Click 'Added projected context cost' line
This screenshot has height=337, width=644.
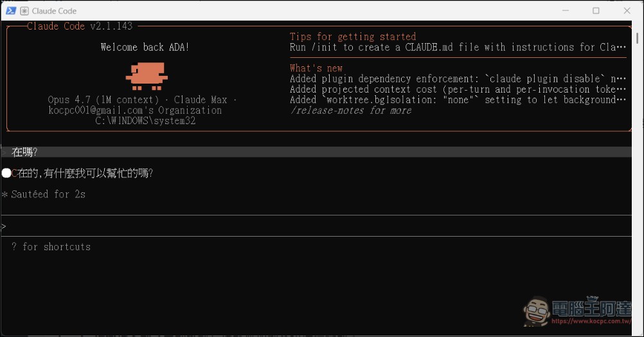tap(458, 89)
